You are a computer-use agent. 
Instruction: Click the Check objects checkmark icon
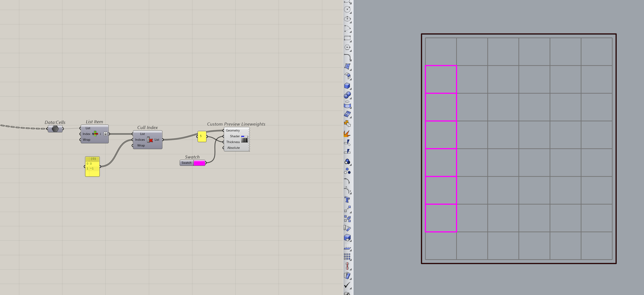(x=347, y=285)
